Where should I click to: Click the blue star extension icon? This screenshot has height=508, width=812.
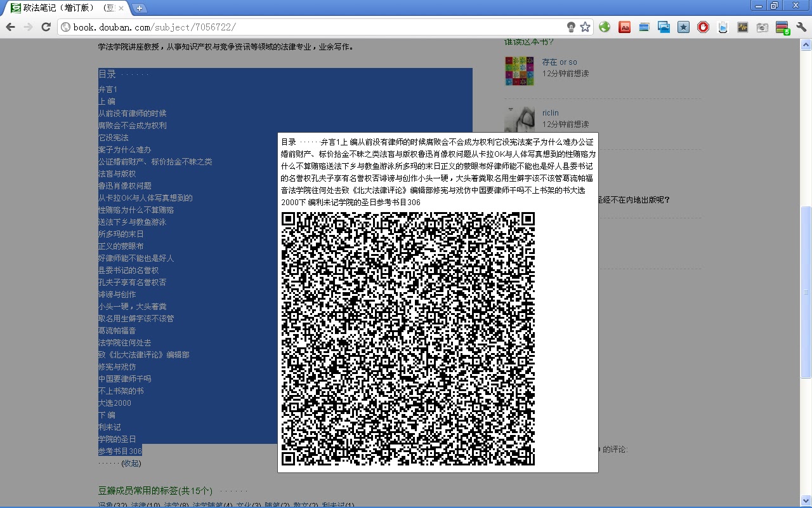coord(683,27)
